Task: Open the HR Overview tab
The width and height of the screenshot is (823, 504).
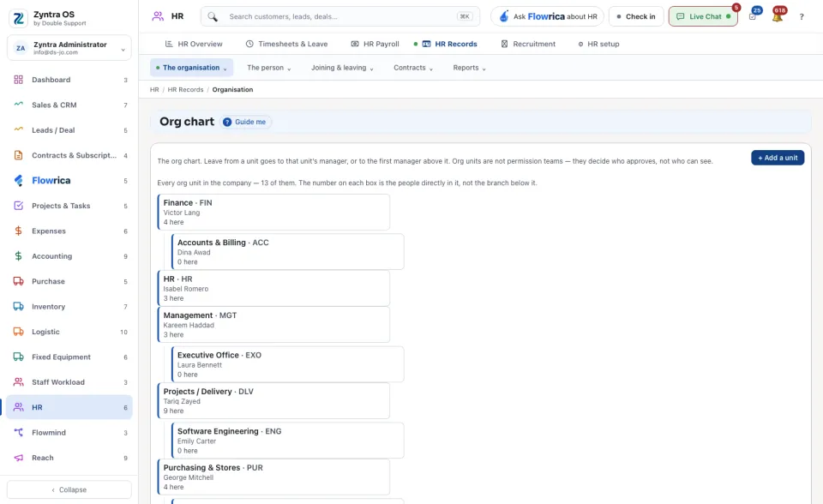Action: click(x=194, y=44)
